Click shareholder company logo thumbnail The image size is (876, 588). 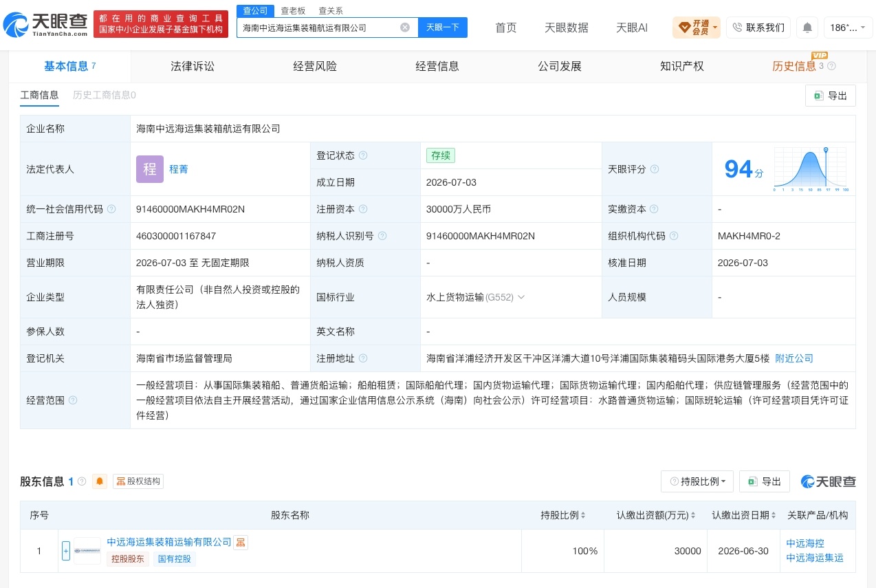click(87, 551)
